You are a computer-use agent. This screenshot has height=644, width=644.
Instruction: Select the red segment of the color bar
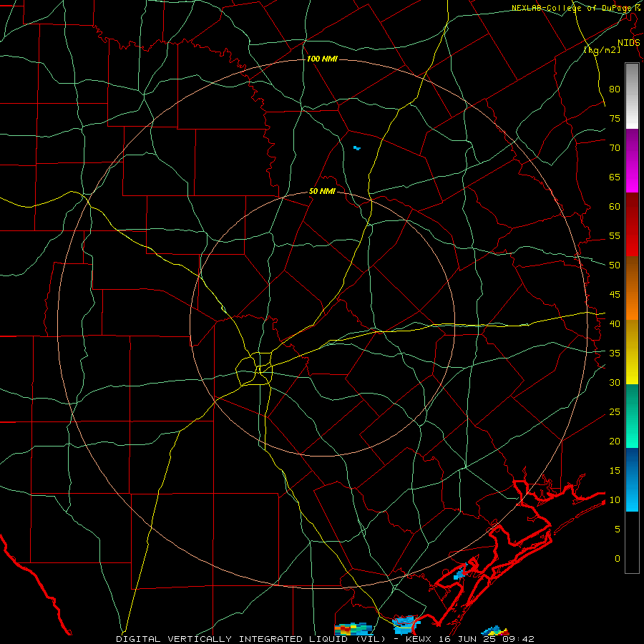pyautogui.click(x=632, y=225)
